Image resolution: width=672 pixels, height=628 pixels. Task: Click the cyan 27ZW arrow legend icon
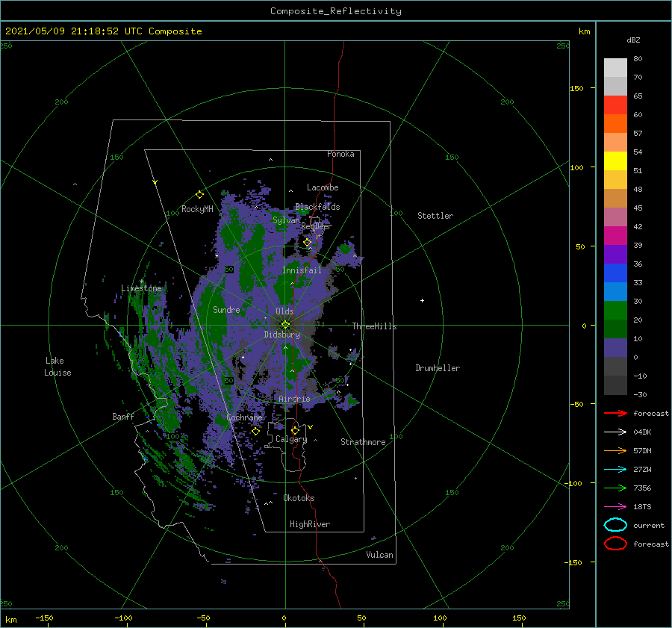pos(615,470)
